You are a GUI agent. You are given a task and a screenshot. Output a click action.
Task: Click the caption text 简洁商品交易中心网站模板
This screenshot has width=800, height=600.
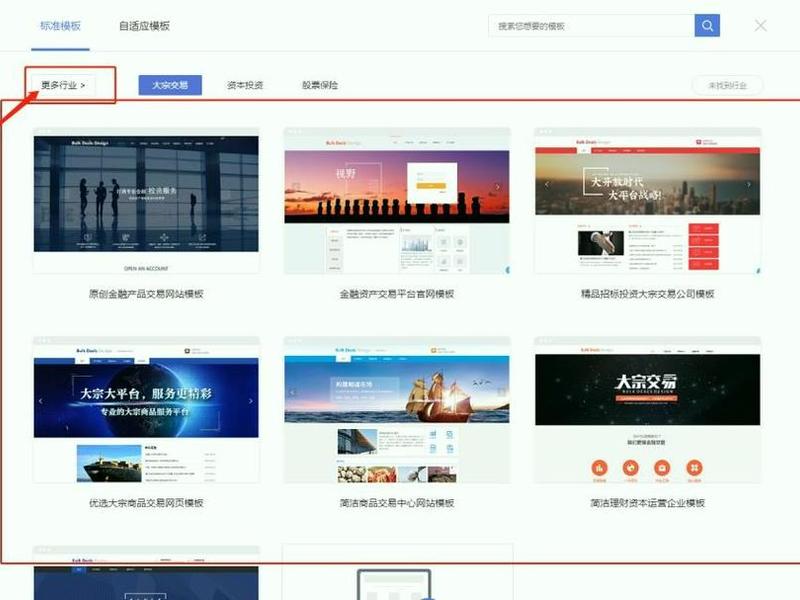pyautogui.click(x=397, y=503)
